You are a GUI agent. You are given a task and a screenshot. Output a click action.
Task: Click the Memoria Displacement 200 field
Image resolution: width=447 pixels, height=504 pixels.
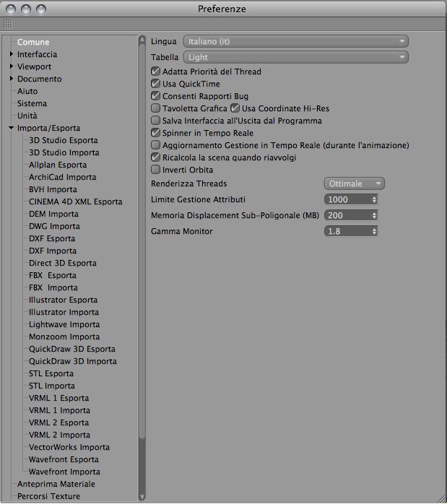tap(348, 215)
